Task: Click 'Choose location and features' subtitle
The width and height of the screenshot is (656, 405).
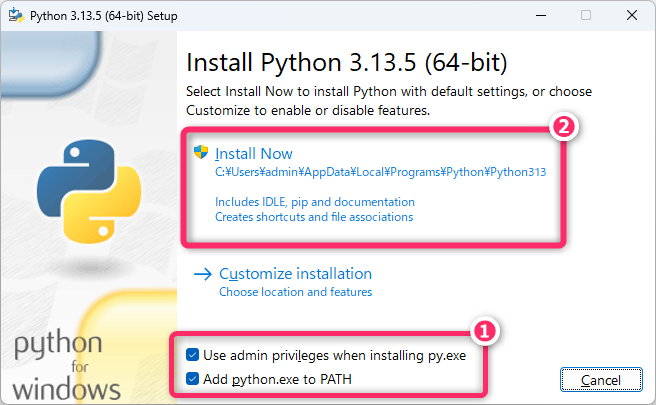Action: (295, 292)
